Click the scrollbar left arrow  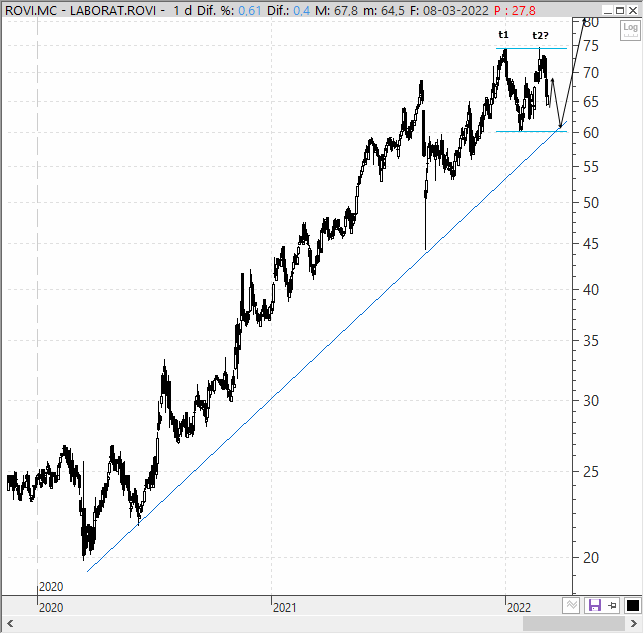(x=10, y=624)
